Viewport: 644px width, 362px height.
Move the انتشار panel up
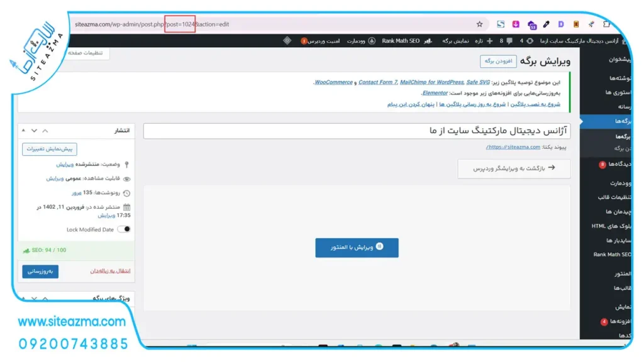click(23, 131)
